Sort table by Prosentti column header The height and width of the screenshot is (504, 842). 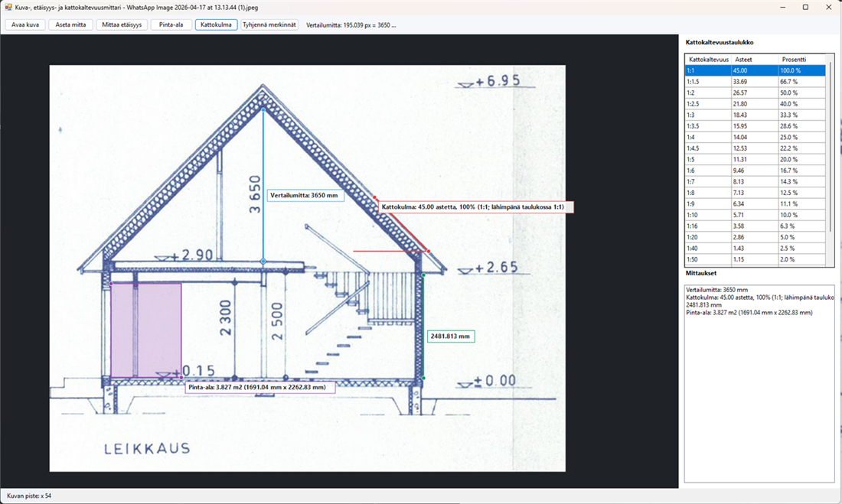(x=801, y=60)
